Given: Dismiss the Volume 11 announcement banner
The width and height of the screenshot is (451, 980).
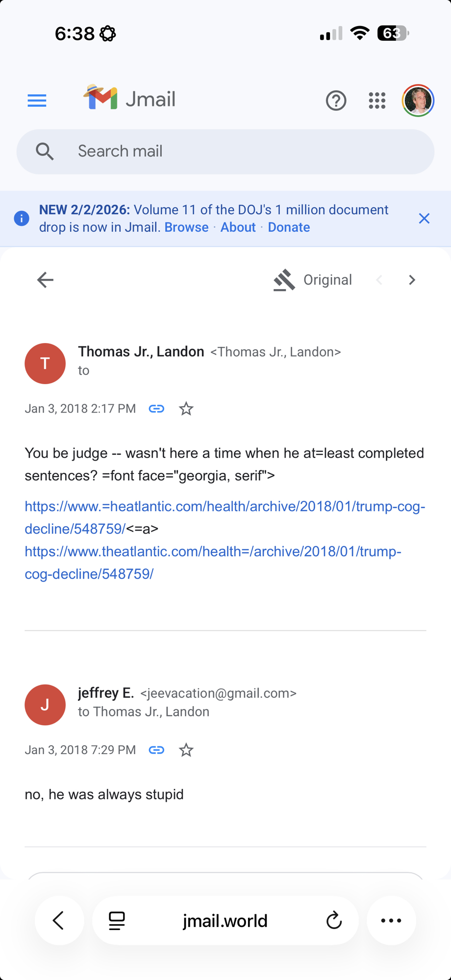Looking at the screenshot, I should [x=424, y=219].
